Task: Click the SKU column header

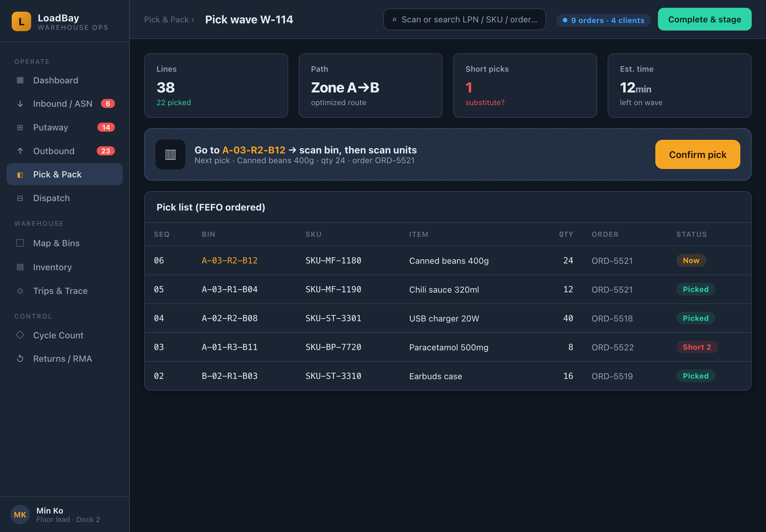Action: click(314, 234)
